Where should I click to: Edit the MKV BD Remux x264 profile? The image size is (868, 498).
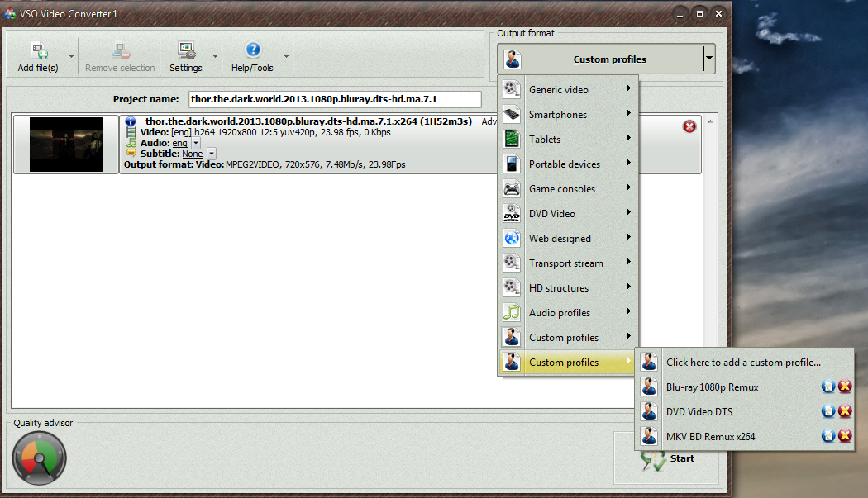pyautogui.click(x=828, y=436)
